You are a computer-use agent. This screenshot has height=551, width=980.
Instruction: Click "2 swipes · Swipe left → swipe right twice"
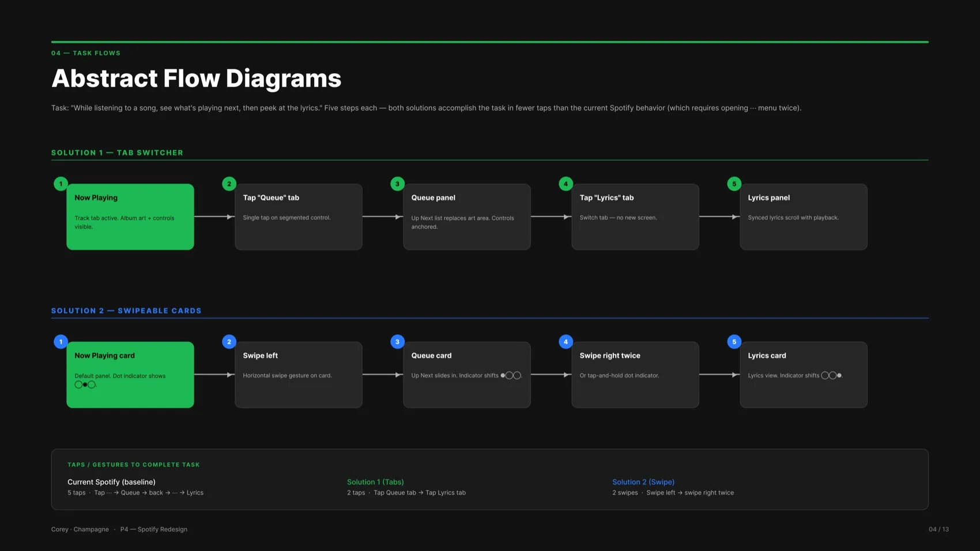point(673,493)
